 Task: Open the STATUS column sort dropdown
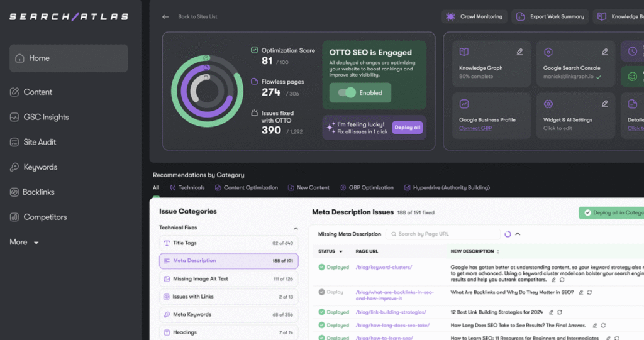point(340,252)
